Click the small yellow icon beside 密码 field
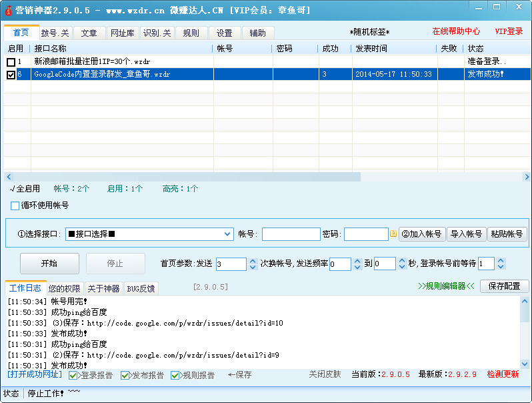The width and height of the screenshot is (532, 403). click(393, 234)
